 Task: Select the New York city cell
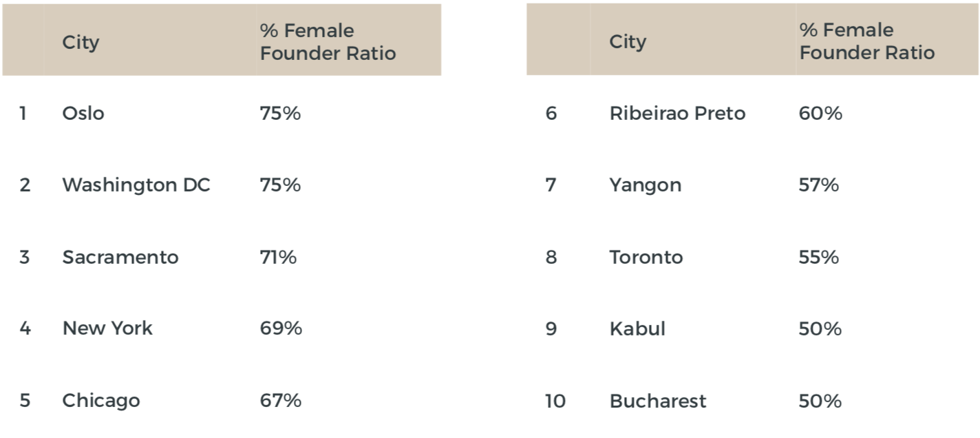[x=107, y=328]
